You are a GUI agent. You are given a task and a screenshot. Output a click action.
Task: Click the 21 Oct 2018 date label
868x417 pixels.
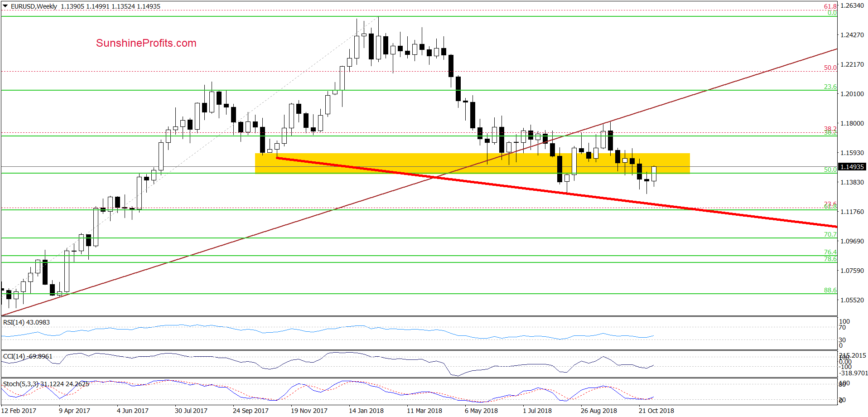coord(656,411)
